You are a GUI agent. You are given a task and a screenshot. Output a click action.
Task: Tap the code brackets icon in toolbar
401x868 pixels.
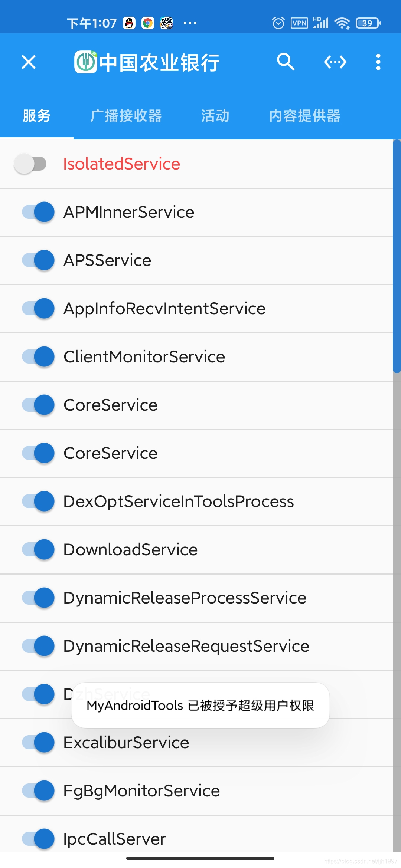tap(335, 62)
